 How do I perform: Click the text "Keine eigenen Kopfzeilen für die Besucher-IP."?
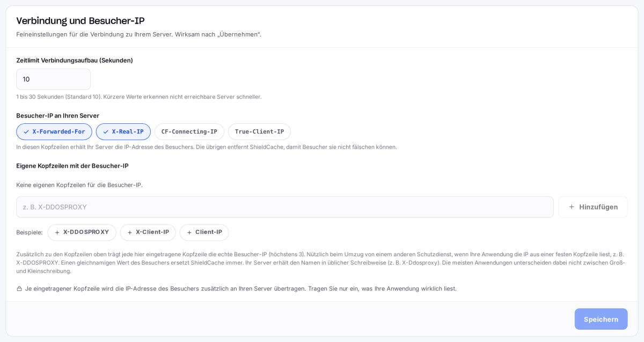[x=79, y=185]
